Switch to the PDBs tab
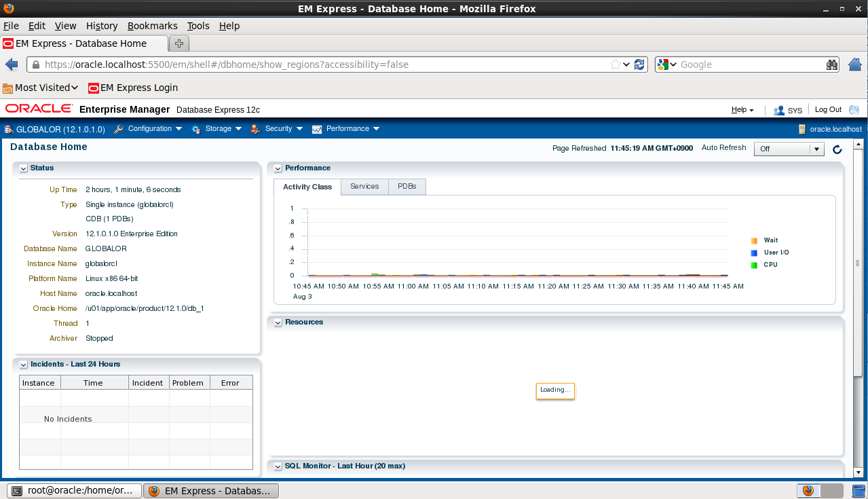Image resolution: width=868 pixels, height=499 pixels. tap(407, 187)
